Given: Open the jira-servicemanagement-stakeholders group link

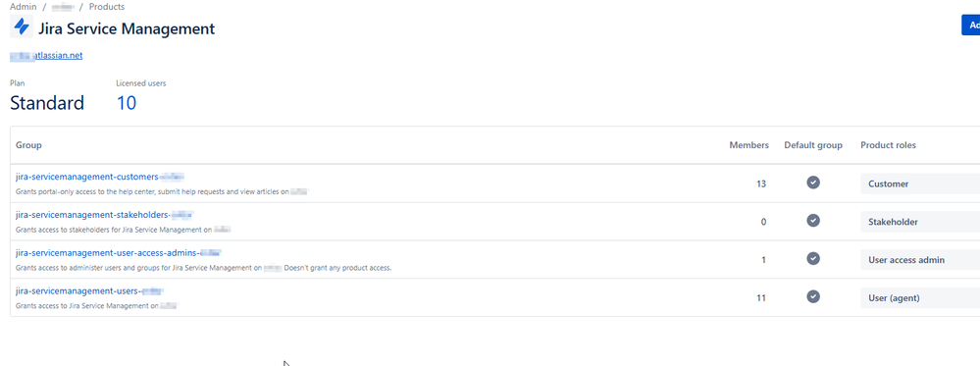Looking at the screenshot, I should (x=104, y=215).
